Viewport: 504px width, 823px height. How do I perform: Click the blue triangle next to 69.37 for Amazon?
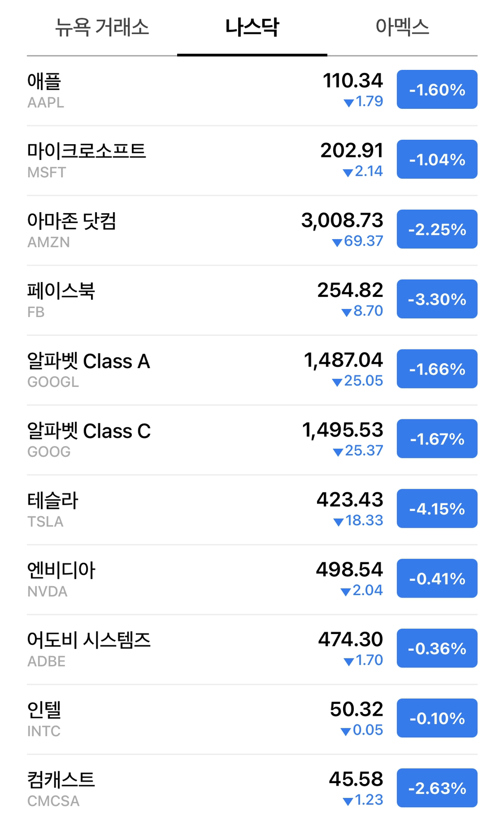pos(336,241)
